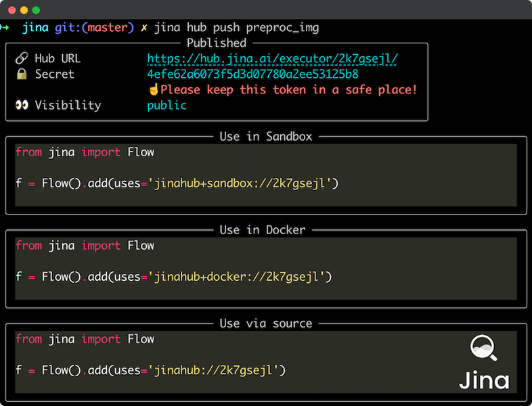Click the 'Use in Docker' panel heading

click(x=262, y=230)
